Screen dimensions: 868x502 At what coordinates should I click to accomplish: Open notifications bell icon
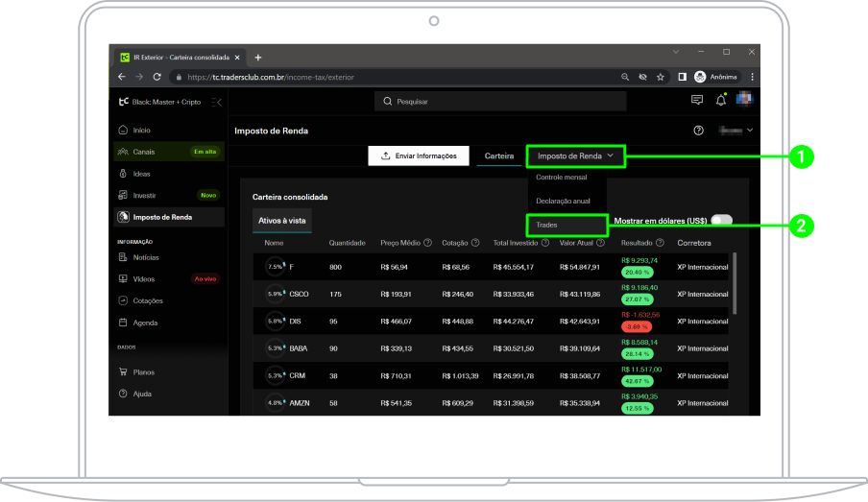(x=721, y=100)
